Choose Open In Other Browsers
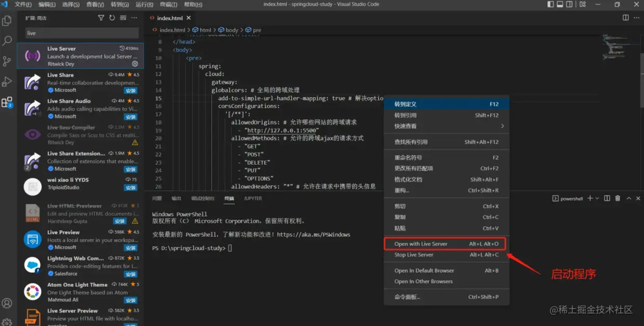The image size is (644, 326). 447,281
